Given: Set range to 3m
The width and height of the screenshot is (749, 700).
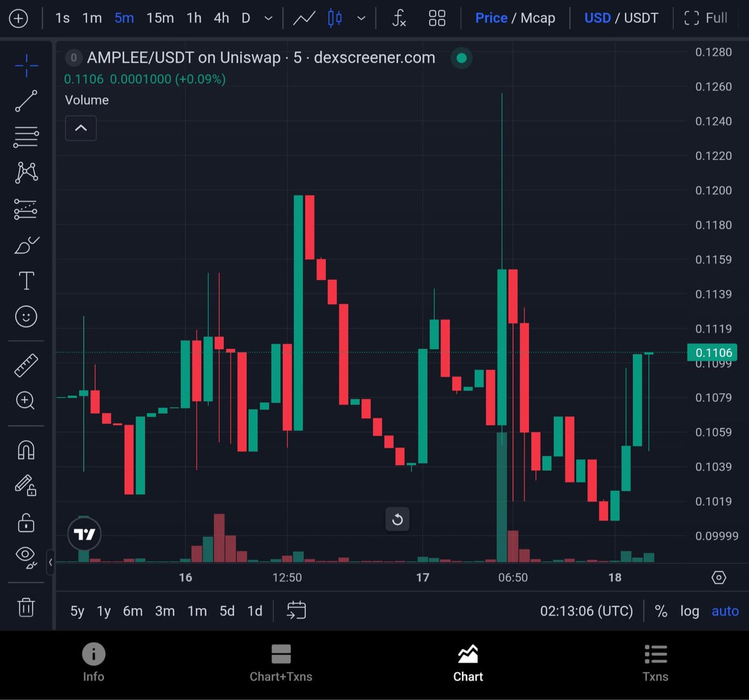Looking at the screenshot, I should click(x=165, y=611).
